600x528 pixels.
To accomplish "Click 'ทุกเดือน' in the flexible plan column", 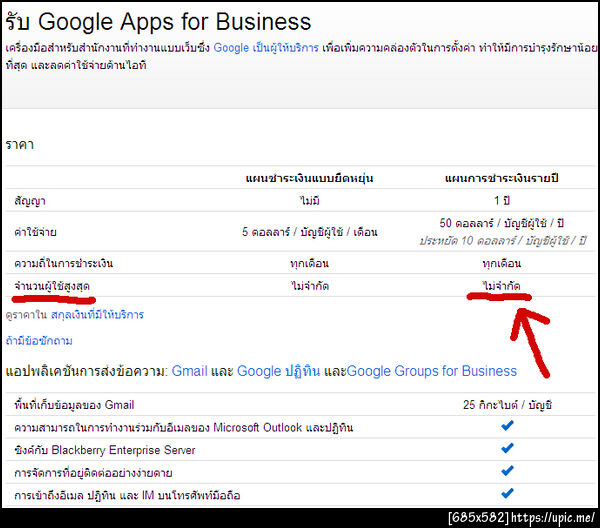I will 309,264.
